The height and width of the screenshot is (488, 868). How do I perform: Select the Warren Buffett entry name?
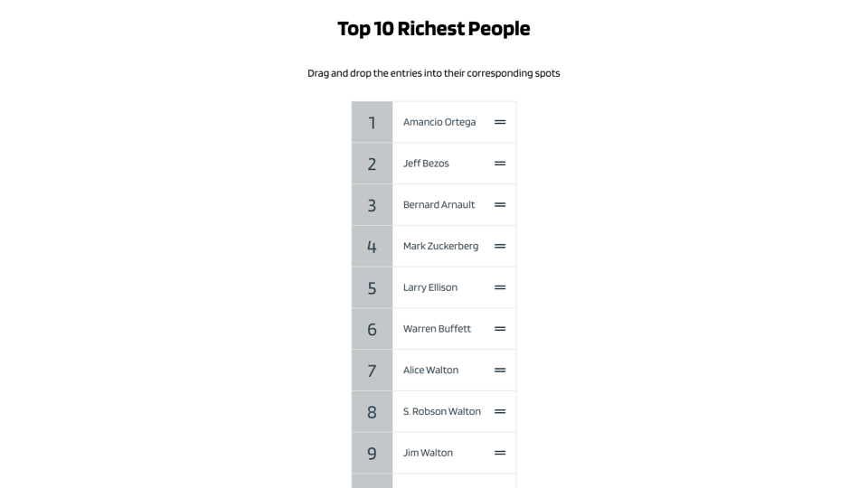437,329
